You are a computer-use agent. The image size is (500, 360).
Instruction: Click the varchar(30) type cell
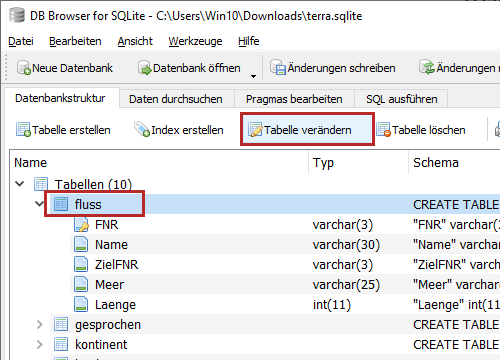point(346,245)
